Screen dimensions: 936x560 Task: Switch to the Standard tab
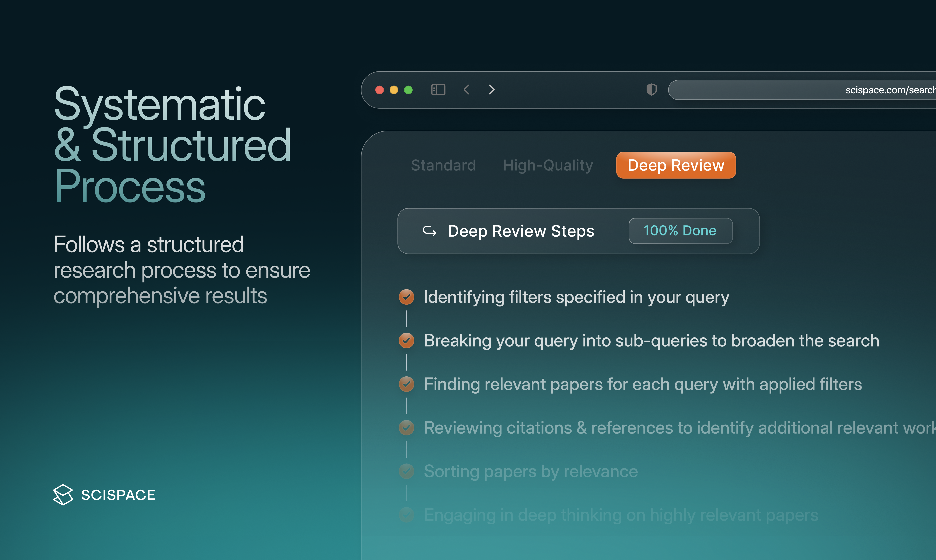(x=443, y=165)
